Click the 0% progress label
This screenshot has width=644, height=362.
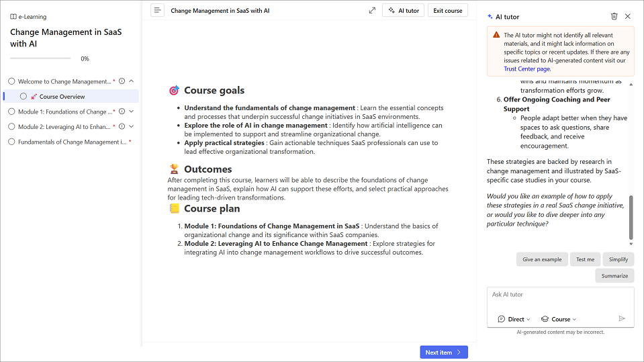85,58
